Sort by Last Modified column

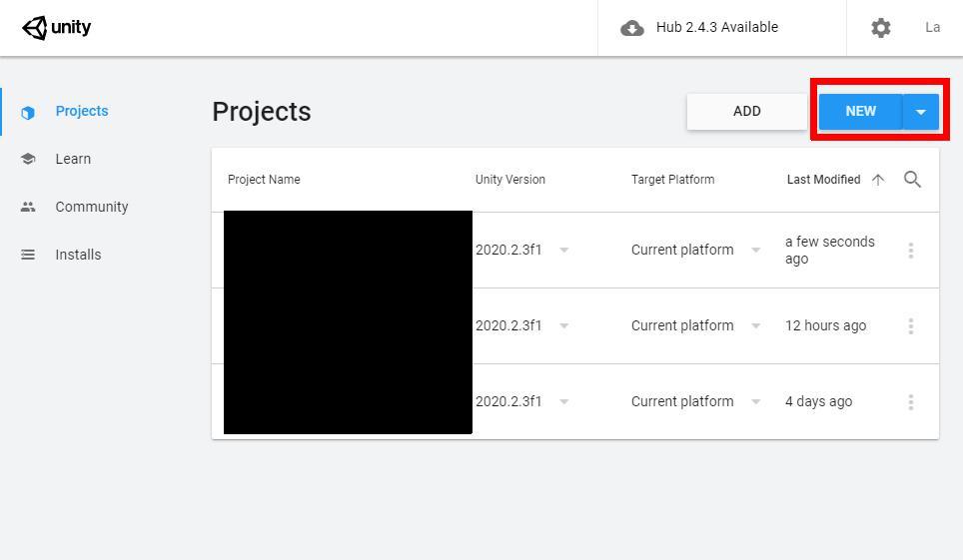tap(823, 180)
